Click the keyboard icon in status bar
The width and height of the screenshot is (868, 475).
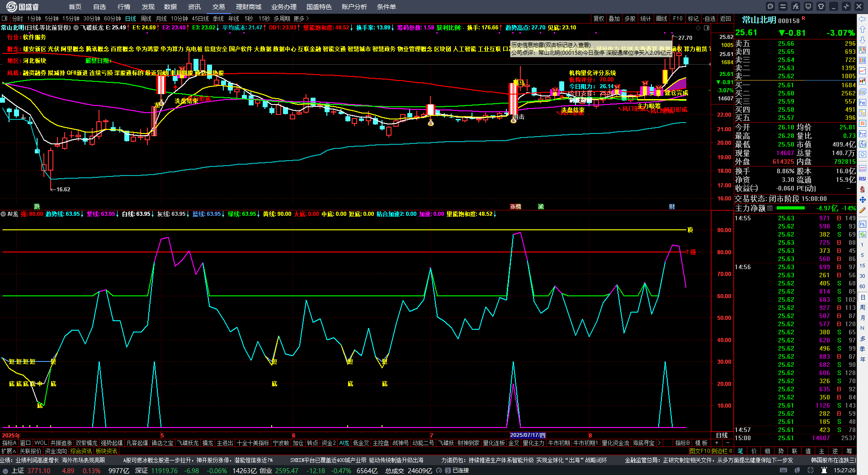[783, 470]
